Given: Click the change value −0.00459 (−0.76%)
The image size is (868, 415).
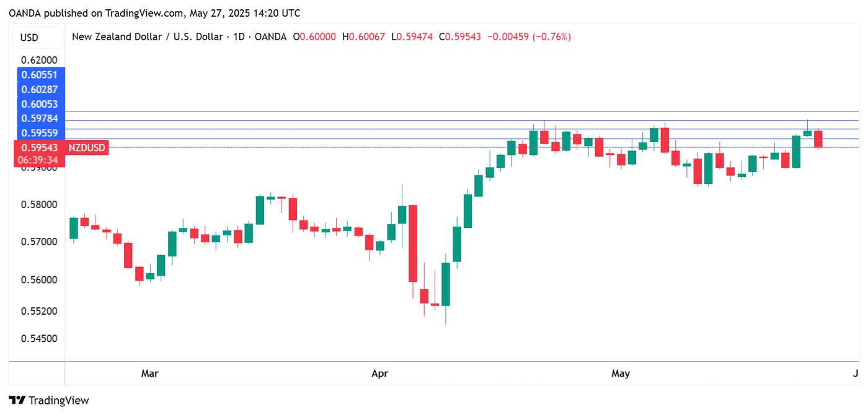Looking at the screenshot, I should 529,37.
